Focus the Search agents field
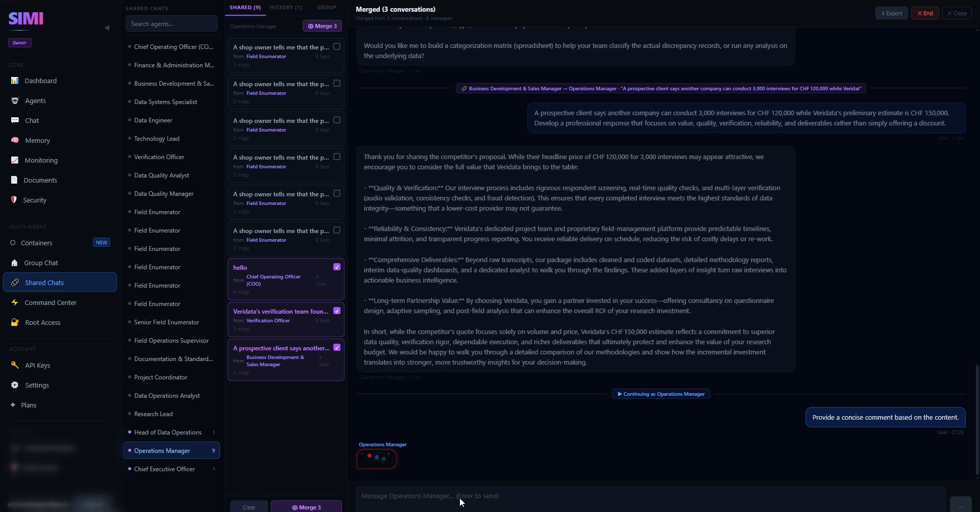This screenshot has width=980, height=512. point(171,23)
